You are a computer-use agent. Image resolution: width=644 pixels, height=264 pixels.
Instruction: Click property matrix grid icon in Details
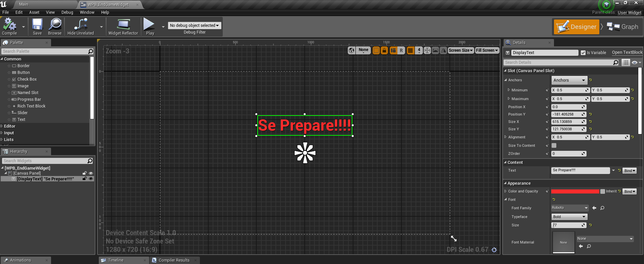click(626, 62)
